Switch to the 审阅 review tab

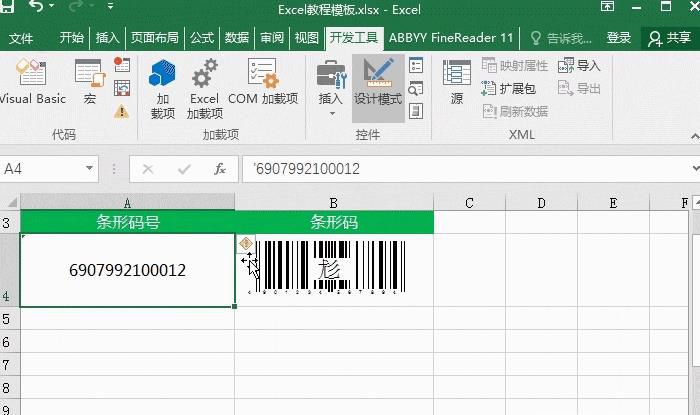tap(272, 38)
